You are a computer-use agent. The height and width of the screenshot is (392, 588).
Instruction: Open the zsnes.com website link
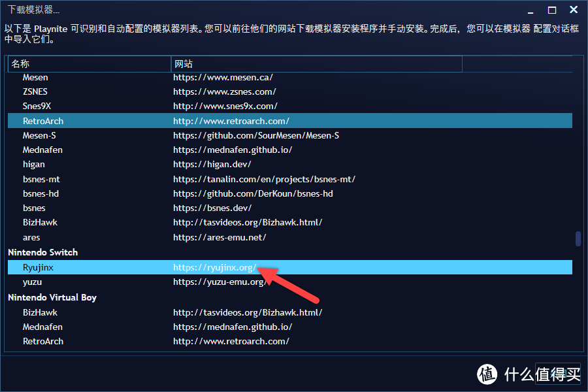[x=224, y=91]
